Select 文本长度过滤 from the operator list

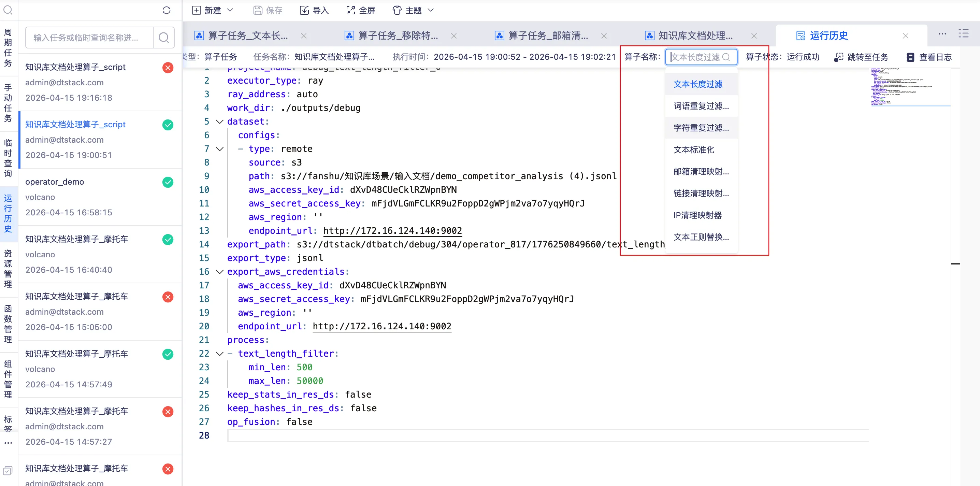[x=701, y=84]
